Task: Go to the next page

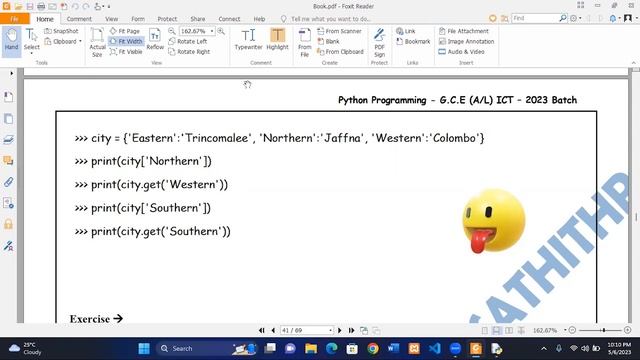Action: tap(340, 330)
